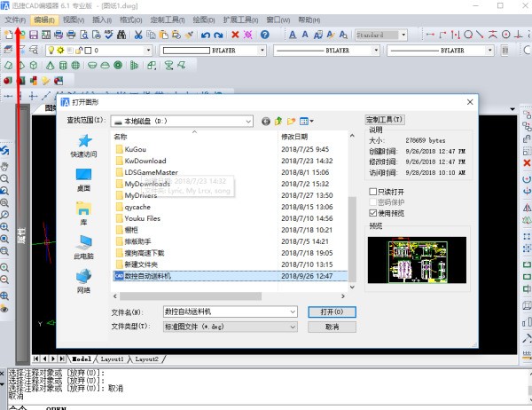The width and height of the screenshot is (532, 410).
Task: Expand the 文件名 filename dropdown
Action: point(291,312)
